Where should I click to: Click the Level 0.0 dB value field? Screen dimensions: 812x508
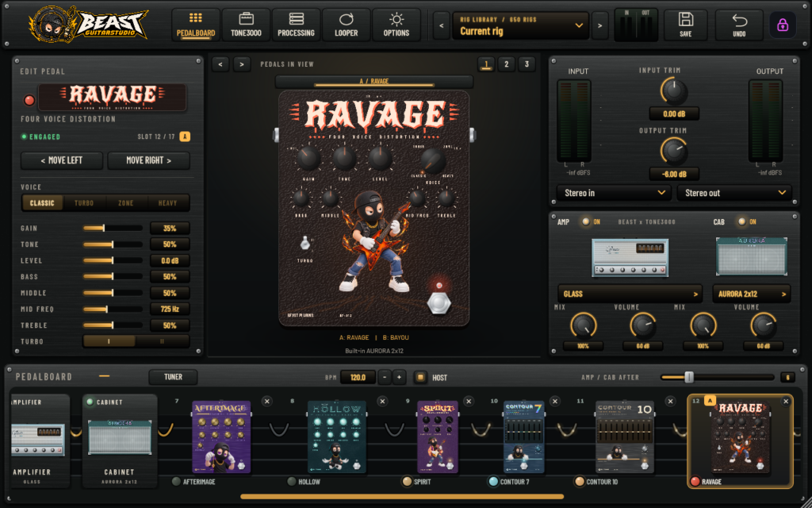point(170,260)
